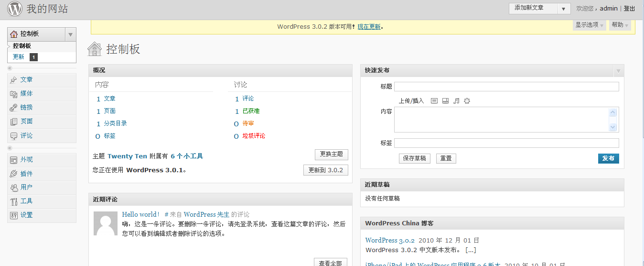This screenshot has height=266, width=644.
Task: Open the 文章 (Posts) pushpin icon in sidebar
Action: 13,80
